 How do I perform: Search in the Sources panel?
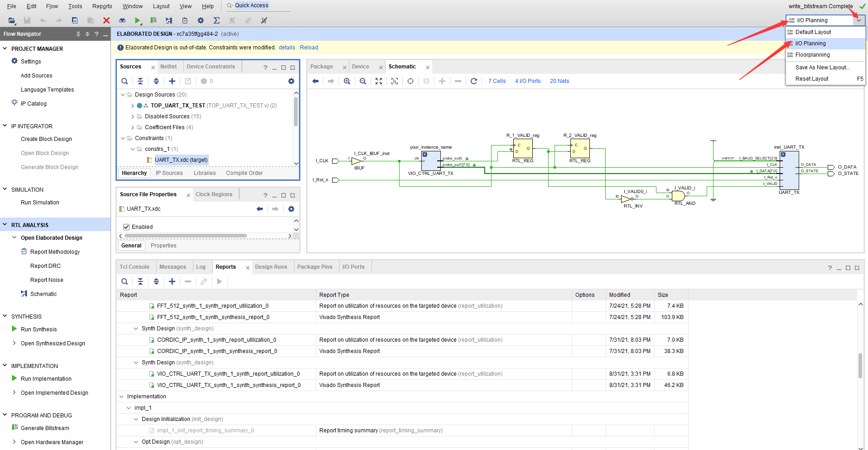pyautogui.click(x=125, y=81)
